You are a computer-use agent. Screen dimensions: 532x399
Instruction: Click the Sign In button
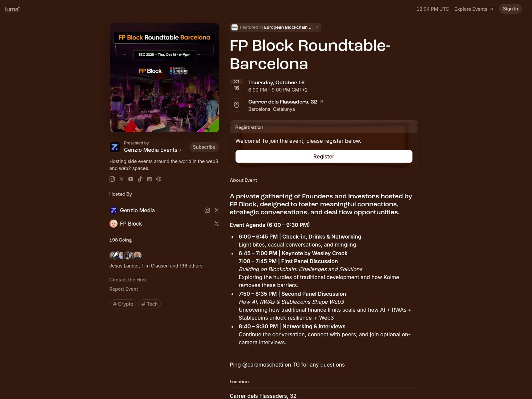[x=510, y=9]
